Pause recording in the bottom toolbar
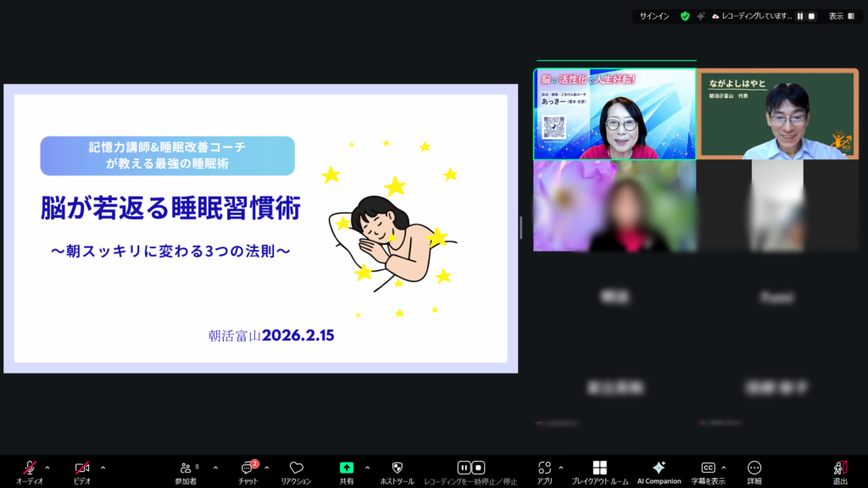 point(464,468)
